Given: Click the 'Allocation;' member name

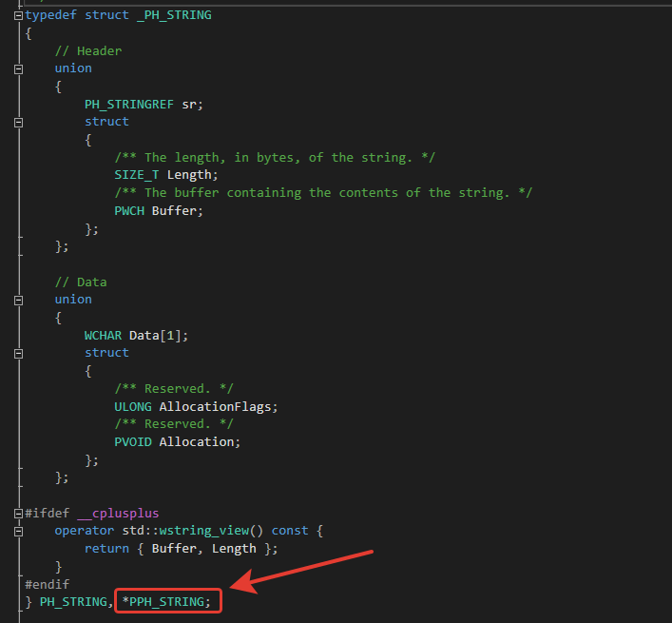Looking at the screenshot, I should click(200, 441).
